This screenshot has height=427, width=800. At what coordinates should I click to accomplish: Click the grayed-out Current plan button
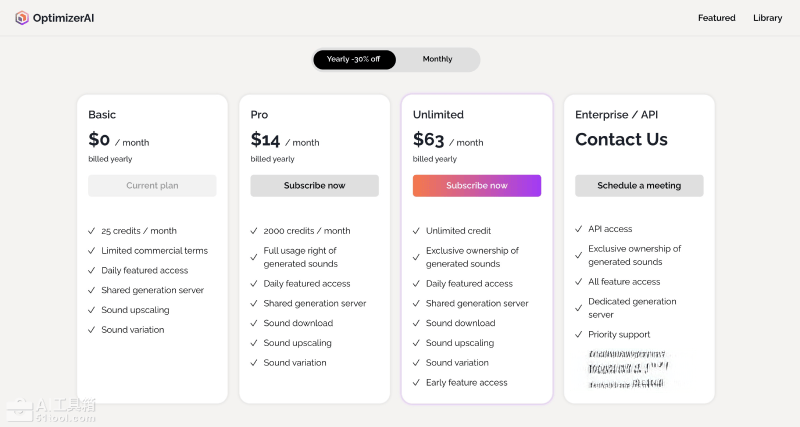(x=152, y=186)
